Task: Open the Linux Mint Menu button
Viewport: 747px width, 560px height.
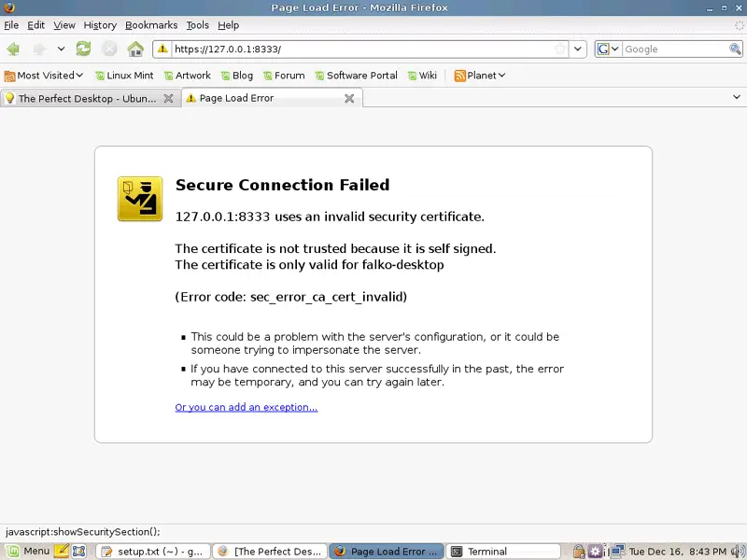Action: [x=27, y=551]
